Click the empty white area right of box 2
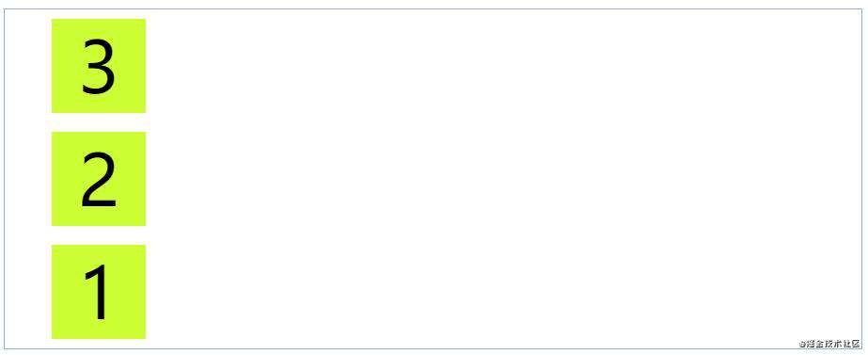 [504, 179]
